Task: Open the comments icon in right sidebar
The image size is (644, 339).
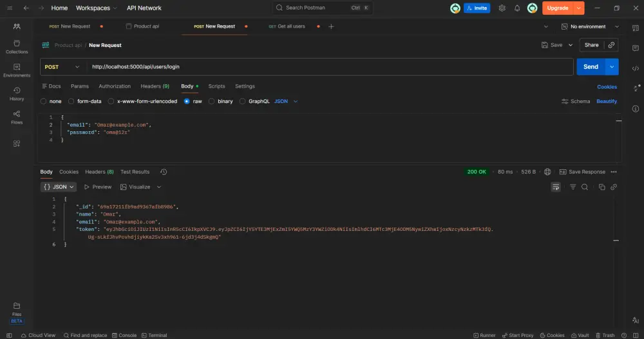Action: [636, 48]
